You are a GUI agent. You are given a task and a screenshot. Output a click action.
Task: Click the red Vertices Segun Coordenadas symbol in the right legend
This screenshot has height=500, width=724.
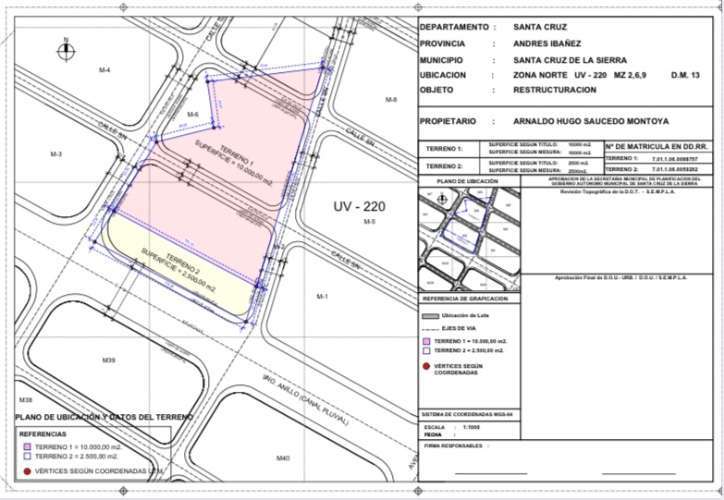(428, 367)
